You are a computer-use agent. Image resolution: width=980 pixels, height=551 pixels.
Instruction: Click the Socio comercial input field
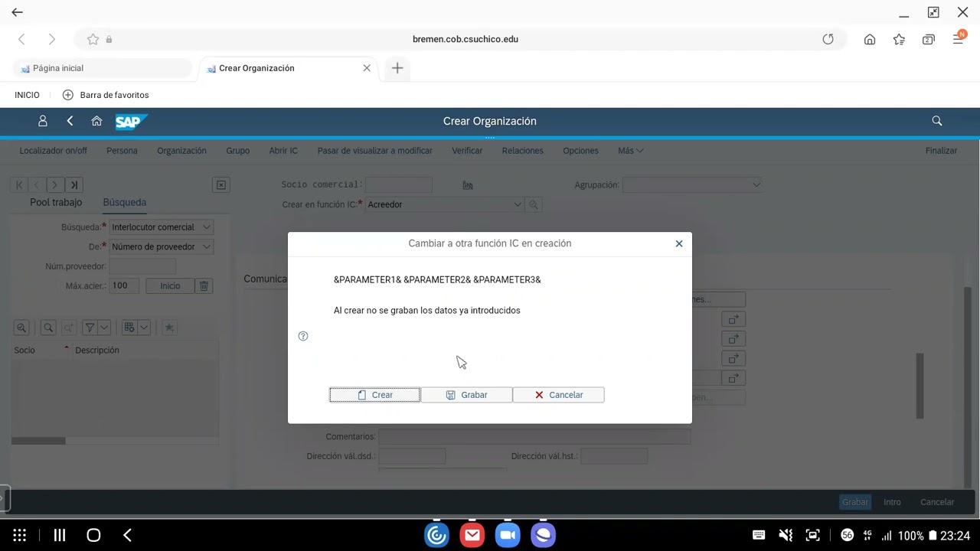pyautogui.click(x=399, y=184)
